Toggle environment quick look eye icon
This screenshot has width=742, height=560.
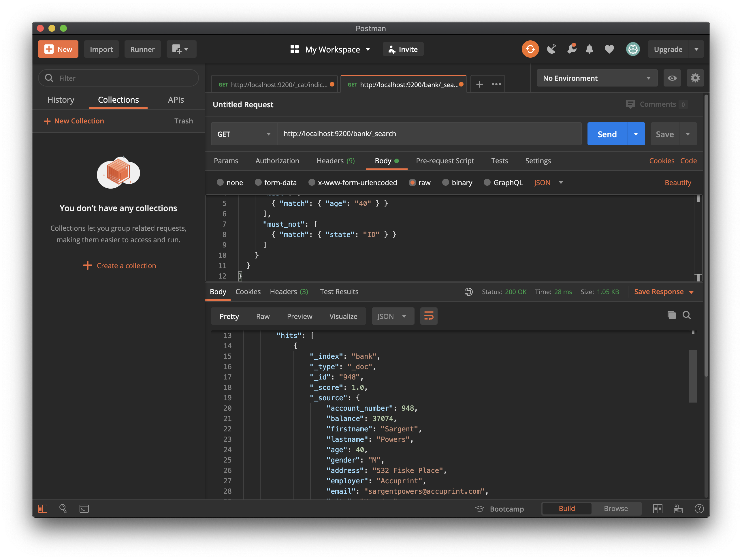tap(672, 78)
